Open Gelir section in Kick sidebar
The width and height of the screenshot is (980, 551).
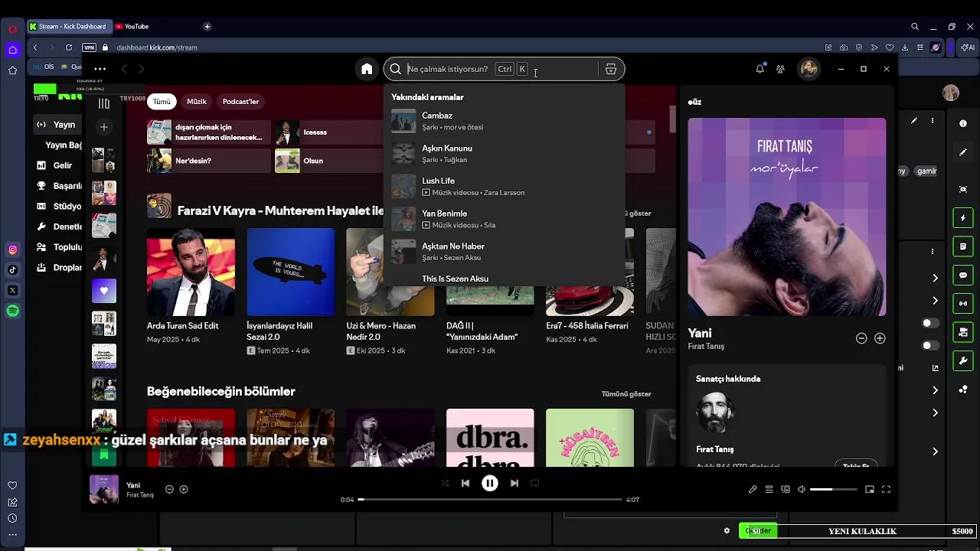(57, 165)
